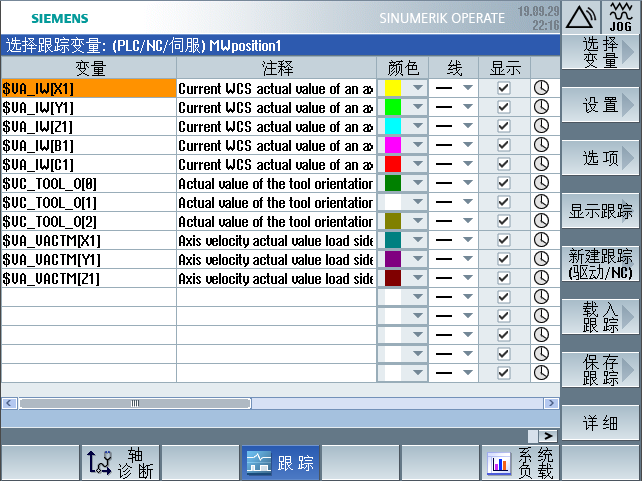Click the horizontal scrollbar thumb

point(135,403)
